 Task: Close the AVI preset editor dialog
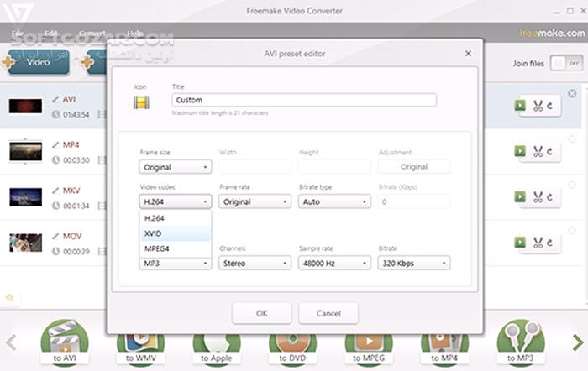[468, 54]
